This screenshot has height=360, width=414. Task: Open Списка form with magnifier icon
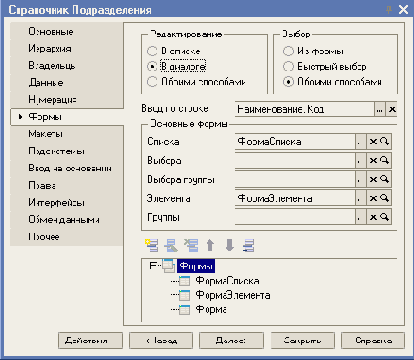coord(384,142)
